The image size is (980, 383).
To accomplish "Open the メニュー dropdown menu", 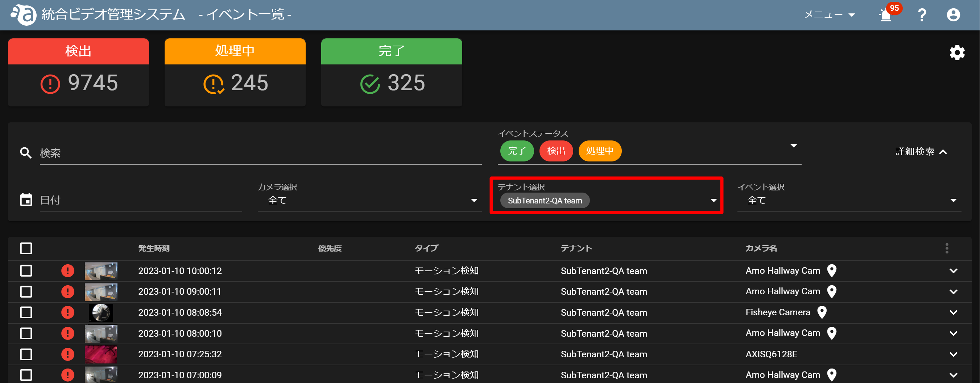I will click(830, 15).
